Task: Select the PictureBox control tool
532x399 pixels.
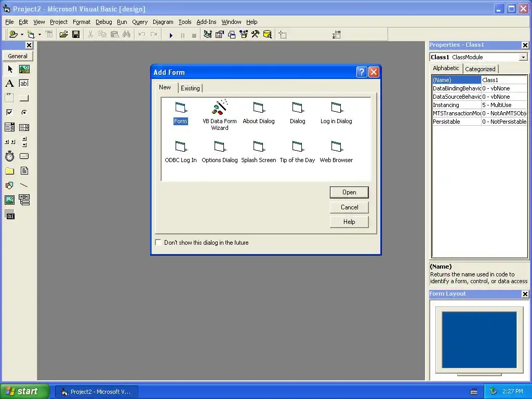Action: 24,69
